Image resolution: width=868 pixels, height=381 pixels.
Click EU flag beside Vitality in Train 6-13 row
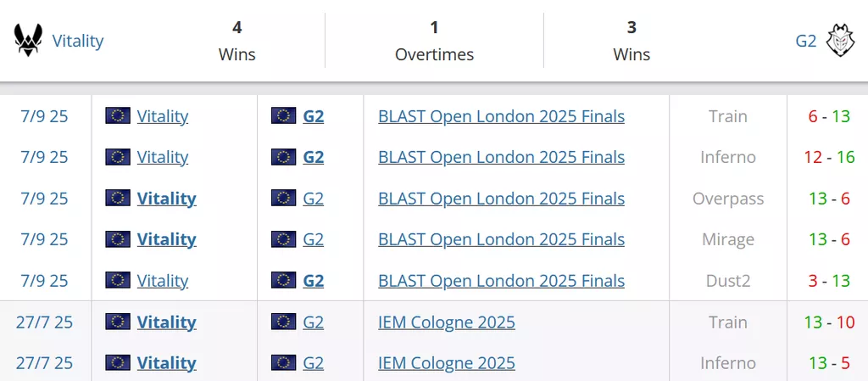[x=118, y=116]
